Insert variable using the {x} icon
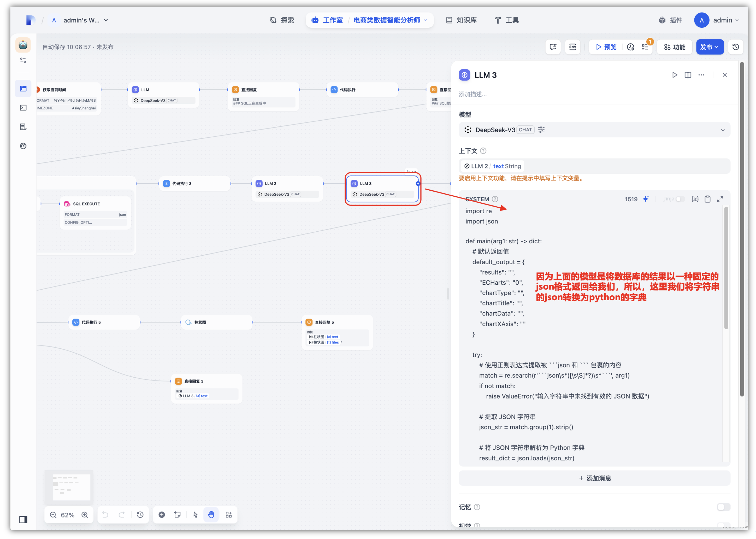The height and width of the screenshot is (539, 756). point(695,199)
